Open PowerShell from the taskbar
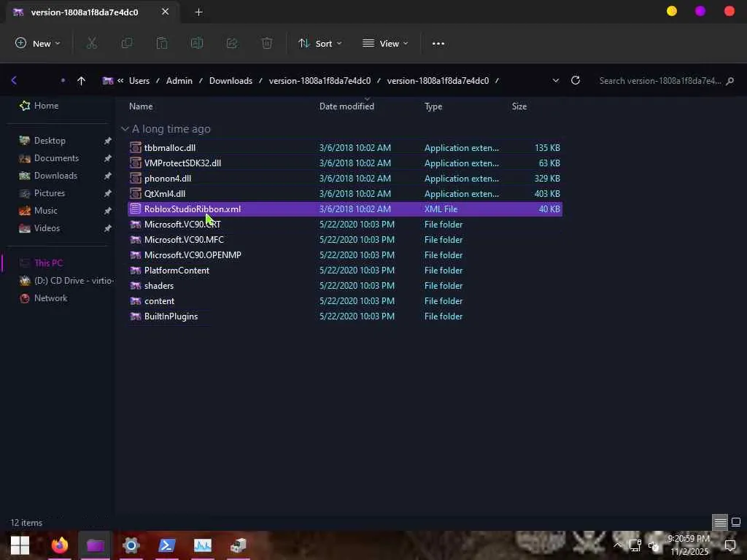This screenshot has width=747, height=560. (167, 545)
